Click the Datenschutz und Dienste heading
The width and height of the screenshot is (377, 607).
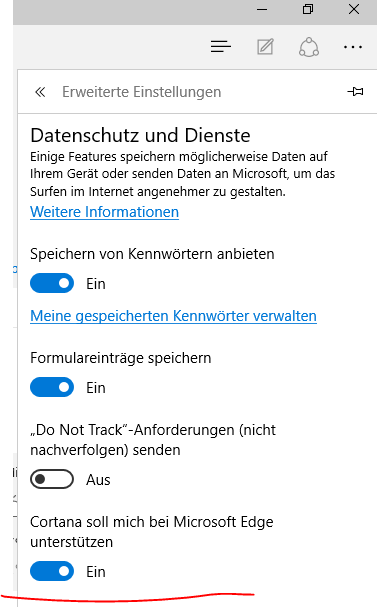tap(140, 135)
